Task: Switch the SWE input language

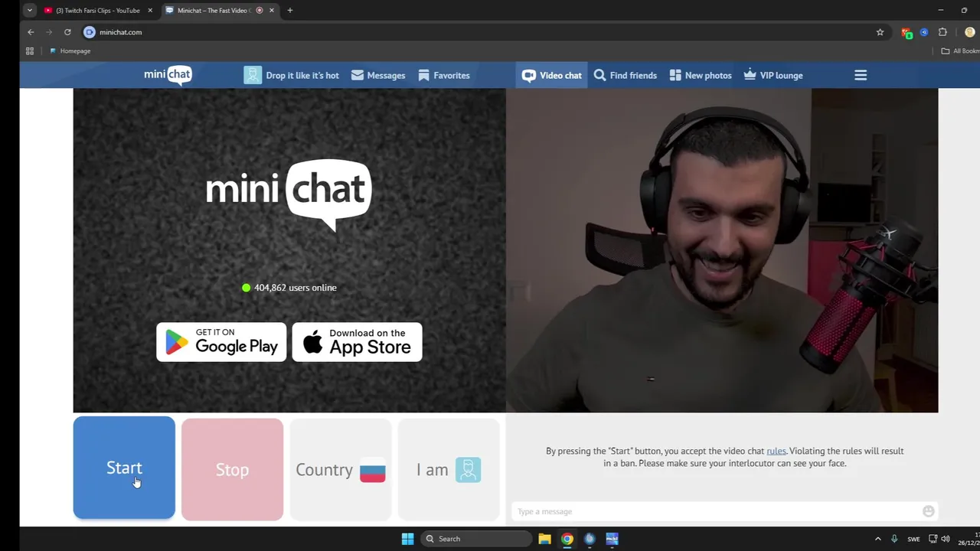Action: point(913,539)
